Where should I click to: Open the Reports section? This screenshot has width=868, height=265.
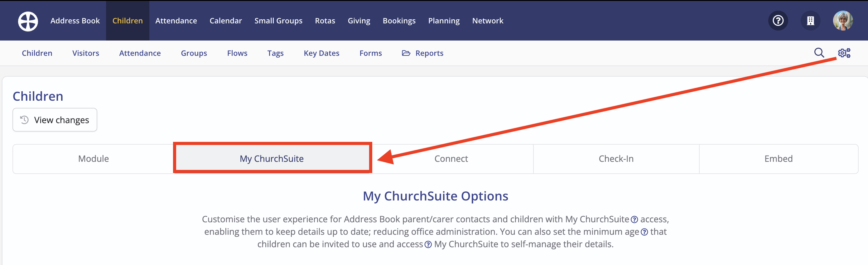[422, 53]
